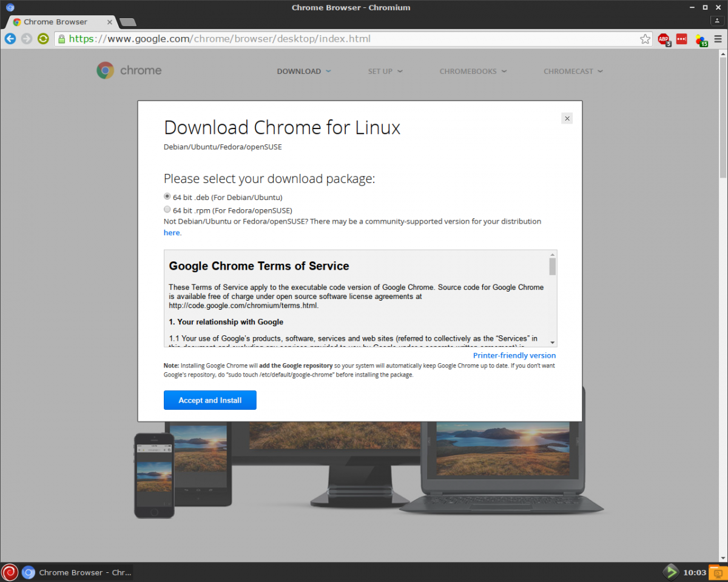This screenshot has height=582, width=728.
Task: Click the user profile button above the toolbar
Action: (x=718, y=21)
